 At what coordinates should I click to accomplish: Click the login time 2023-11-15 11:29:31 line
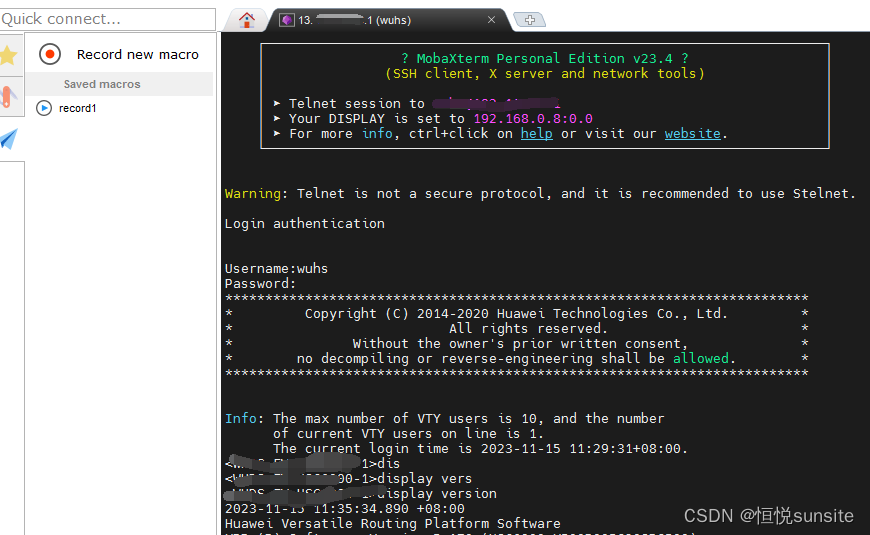coord(480,448)
